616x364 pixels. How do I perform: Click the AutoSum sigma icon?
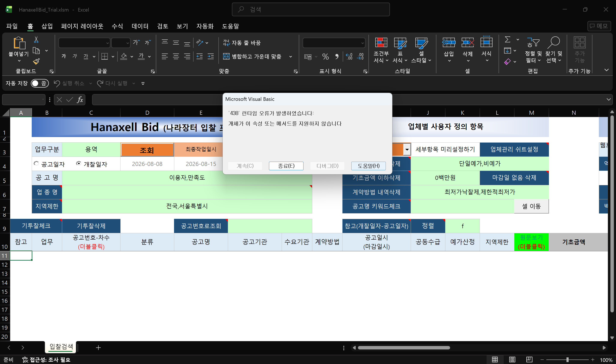coord(508,39)
